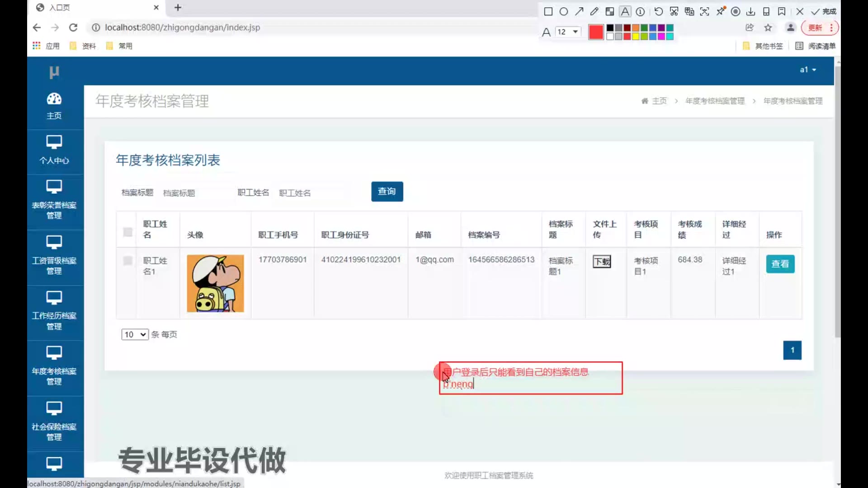Click the 查询 search button
Image resolution: width=868 pixels, height=488 pixels.
pyautogui.click(x=387, y=192)
